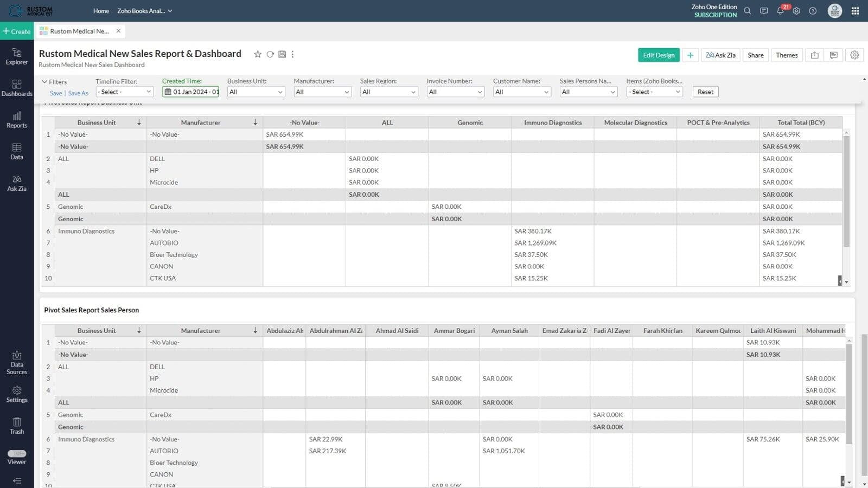Click the Share button
The height and width of the screenshot is (488, 868).
755,55
